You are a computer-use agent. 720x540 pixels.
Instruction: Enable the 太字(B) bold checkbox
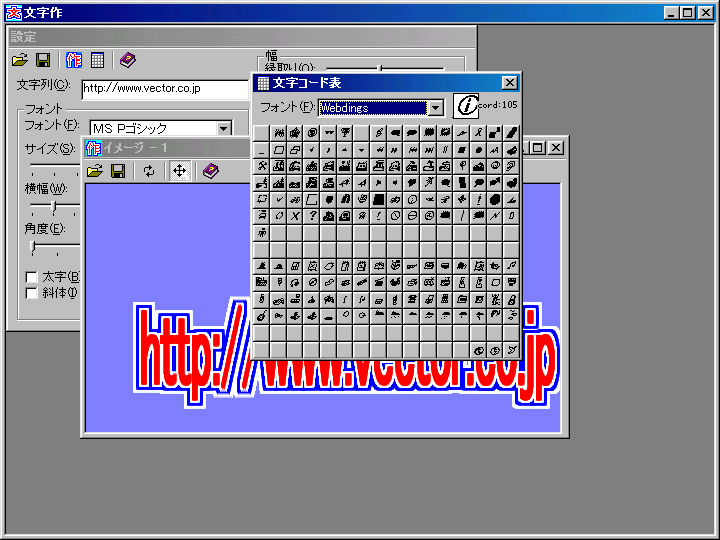[x=31, y=277]
